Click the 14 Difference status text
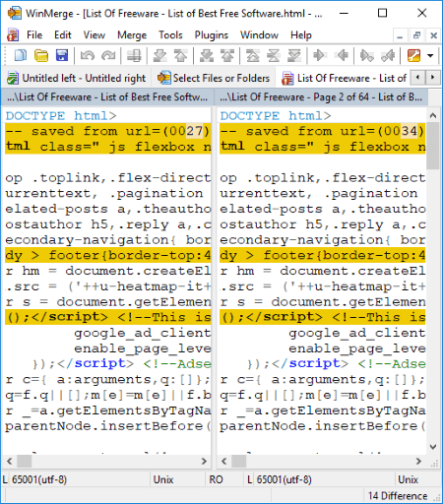The width and height of the screenshot is (443, 504). tap(398, 495)
